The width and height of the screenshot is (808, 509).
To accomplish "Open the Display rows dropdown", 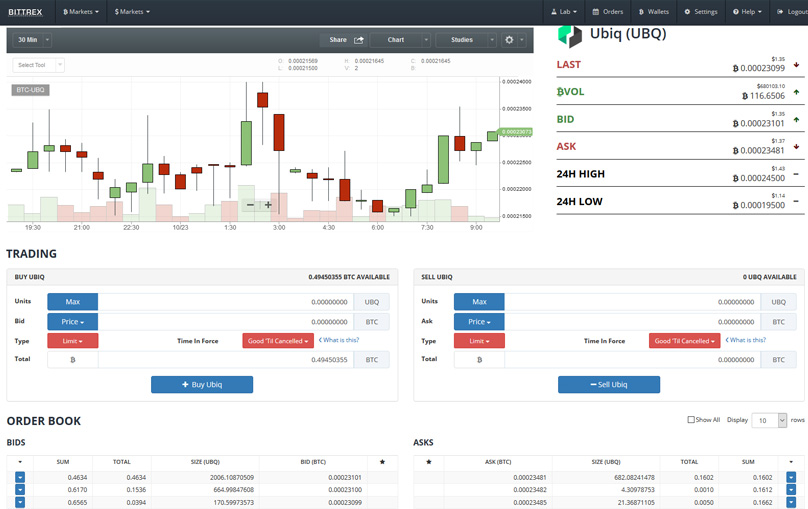I will [x=769, y=420].
